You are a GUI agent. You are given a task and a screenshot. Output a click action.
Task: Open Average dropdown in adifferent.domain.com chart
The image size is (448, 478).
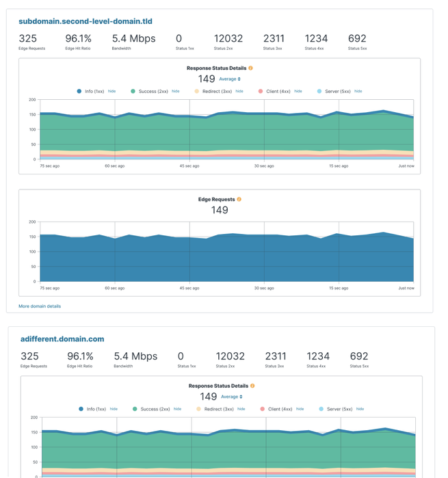(231, 397)
